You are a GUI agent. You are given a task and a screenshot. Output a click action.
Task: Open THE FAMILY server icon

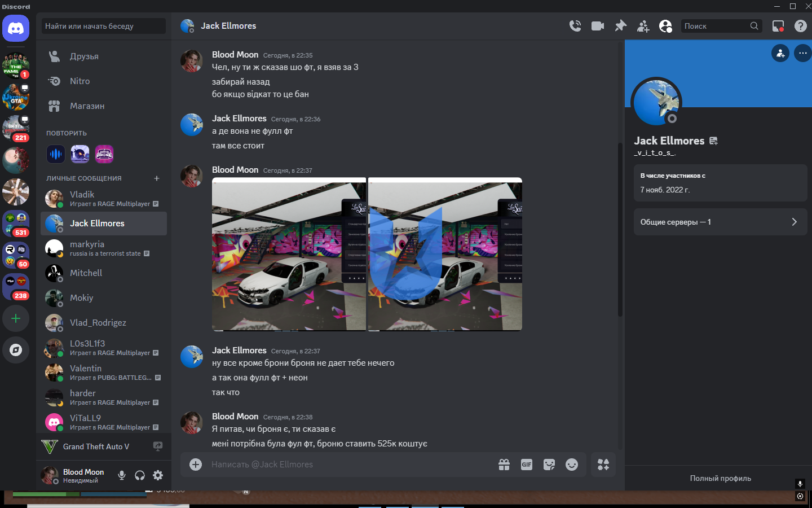click(x=16, y=65)
